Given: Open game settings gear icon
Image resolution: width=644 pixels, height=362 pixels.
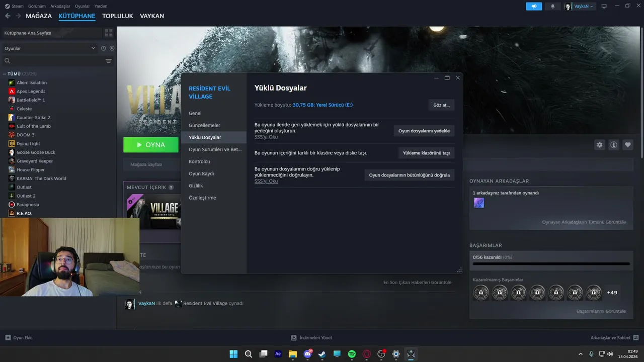Looking at the screenshot, I should pos(600,145).
